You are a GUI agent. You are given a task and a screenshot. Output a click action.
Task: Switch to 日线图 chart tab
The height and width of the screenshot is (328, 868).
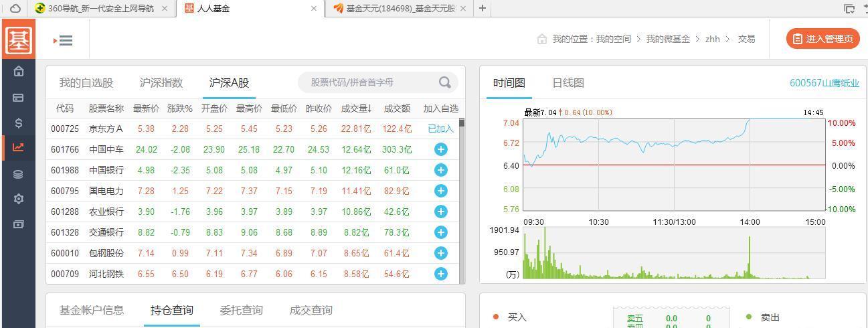[568, 83]
